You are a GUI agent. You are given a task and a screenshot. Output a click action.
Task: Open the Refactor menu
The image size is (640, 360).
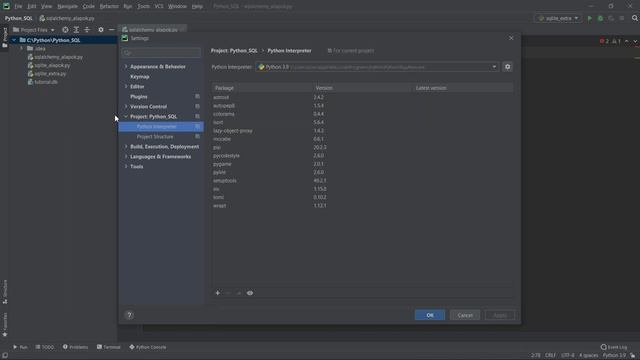(109, 7)
